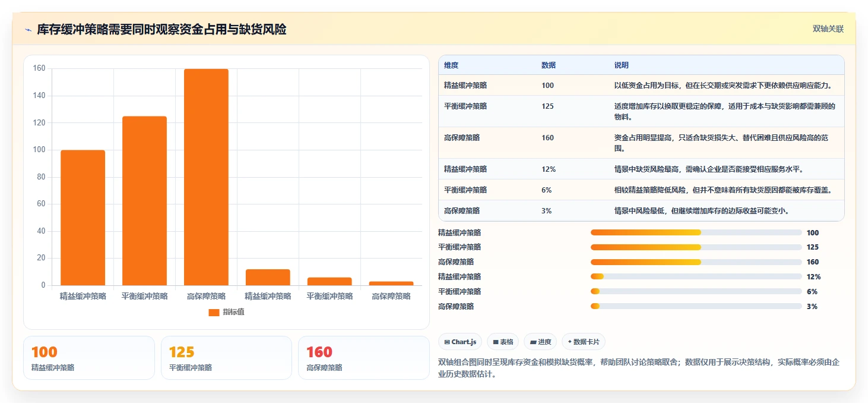868x403 pixels.
Task: Click the small chart bar at value 6
Action: click(x=330, y=281)
